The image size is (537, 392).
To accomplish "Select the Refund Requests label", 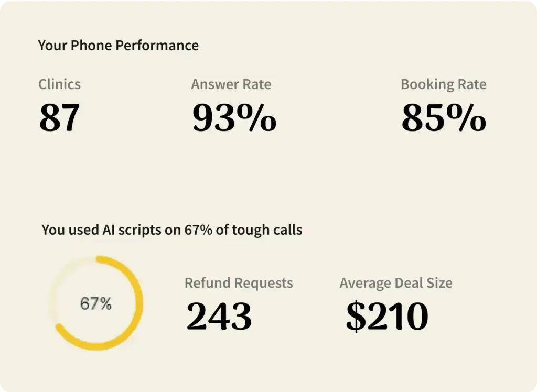I will pyautogui.click(x=239, y=284).
